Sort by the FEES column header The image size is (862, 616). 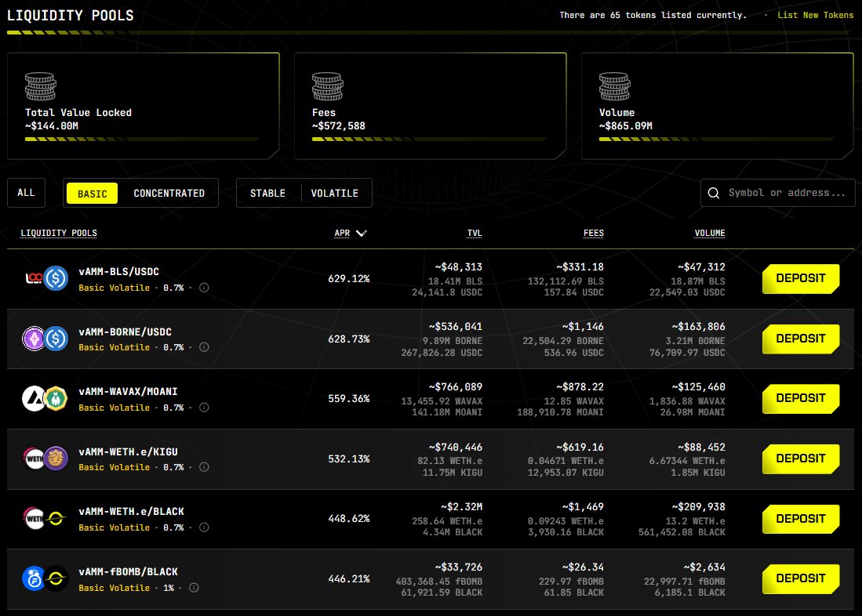tap(593, 233)
